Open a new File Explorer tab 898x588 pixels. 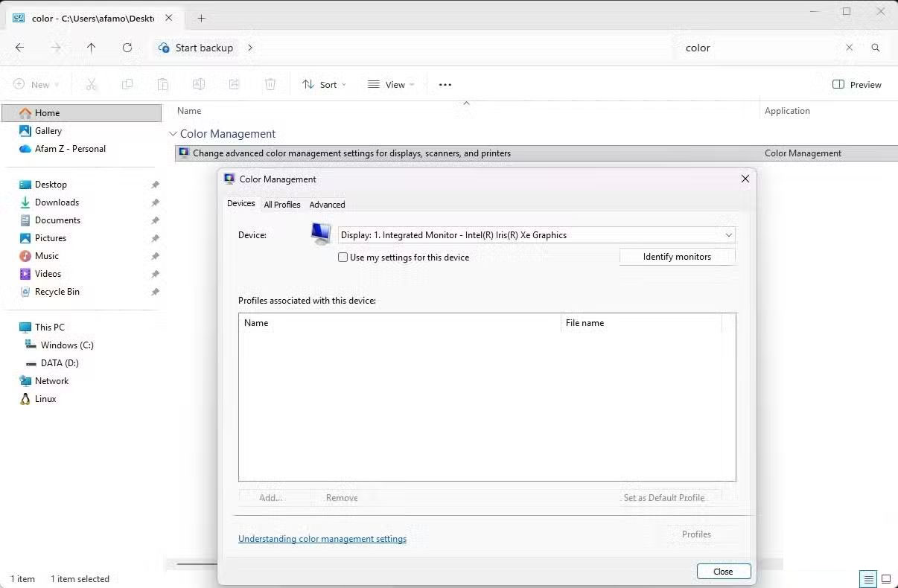pyautogui.click(x=201, y=18)
